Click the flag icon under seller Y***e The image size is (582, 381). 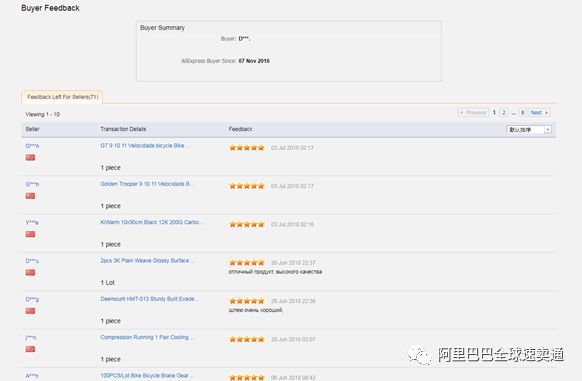[x=30, y=234]
